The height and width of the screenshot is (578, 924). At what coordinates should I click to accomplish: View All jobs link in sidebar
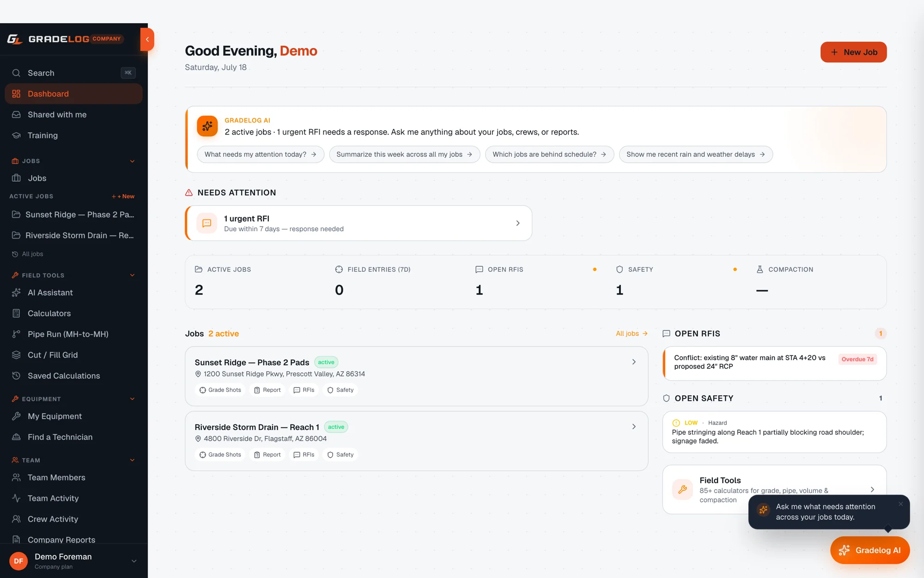click(28, 254)
